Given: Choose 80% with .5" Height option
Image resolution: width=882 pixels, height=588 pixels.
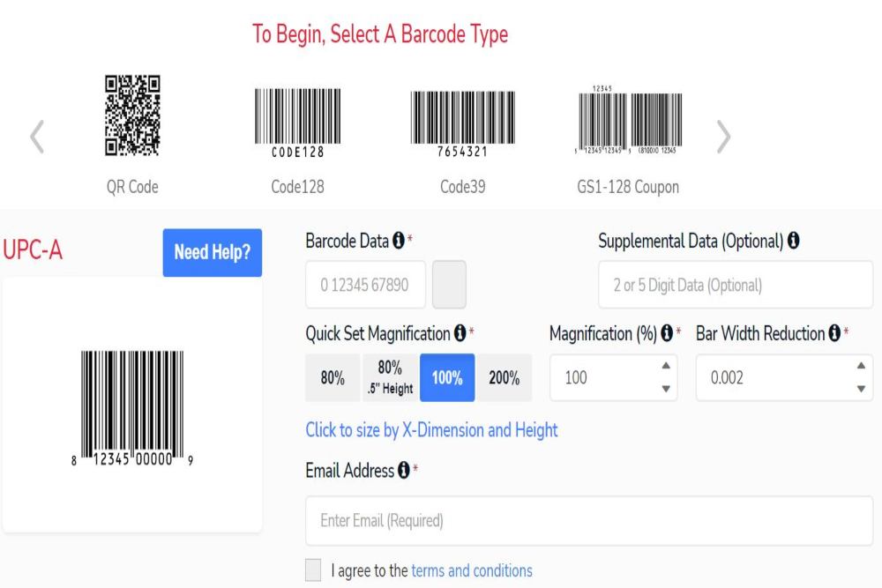Looking at the screenshot, I should click(x=391, y=378).
